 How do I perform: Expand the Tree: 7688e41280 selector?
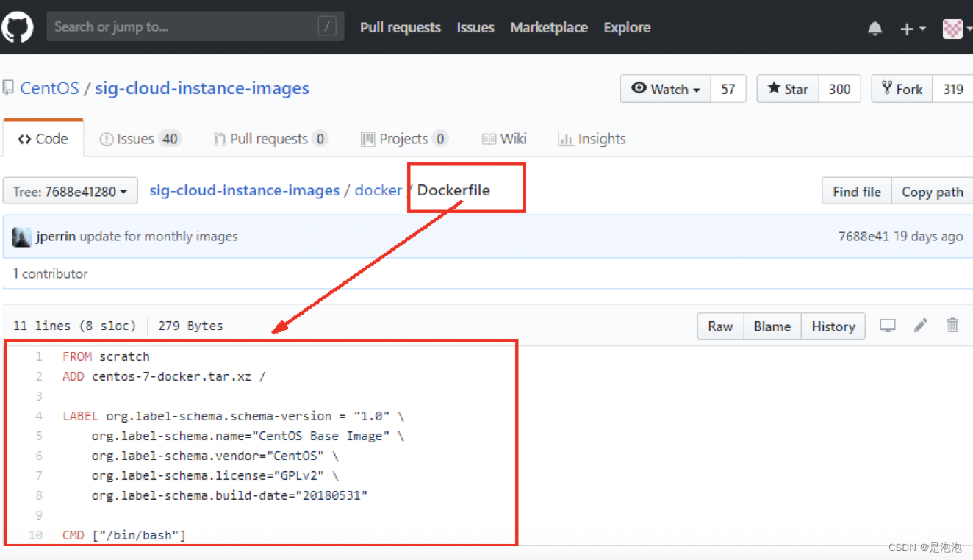point(71,192)
